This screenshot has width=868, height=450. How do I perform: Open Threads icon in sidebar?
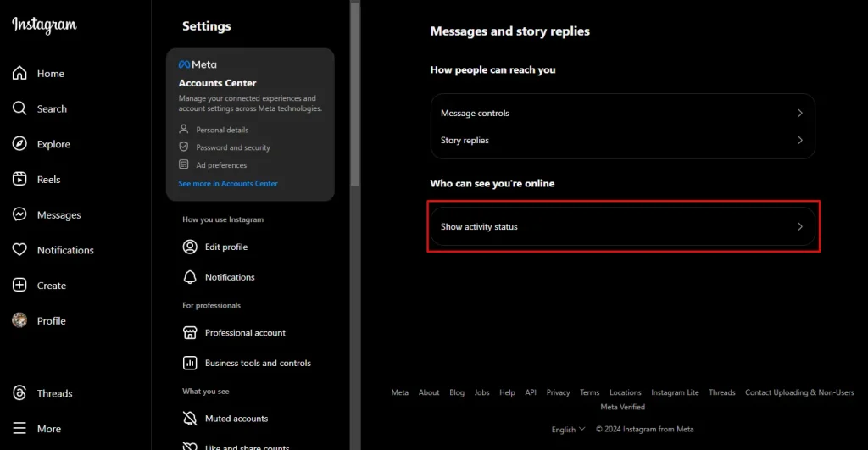19,393
